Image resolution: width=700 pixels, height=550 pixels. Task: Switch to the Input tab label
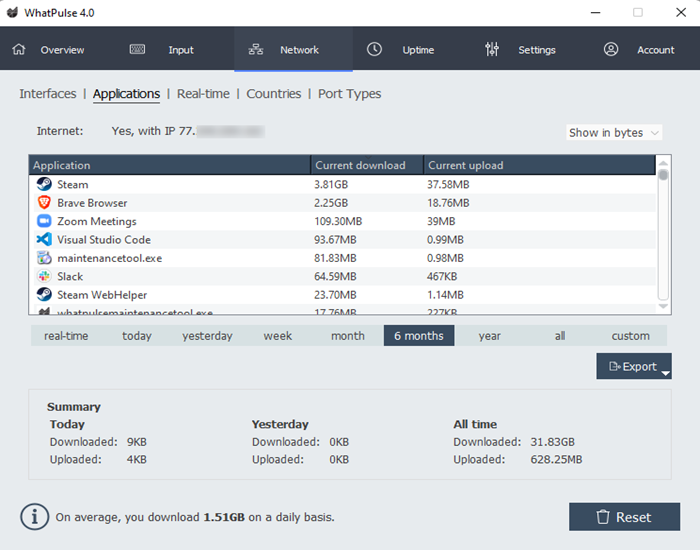181,50
